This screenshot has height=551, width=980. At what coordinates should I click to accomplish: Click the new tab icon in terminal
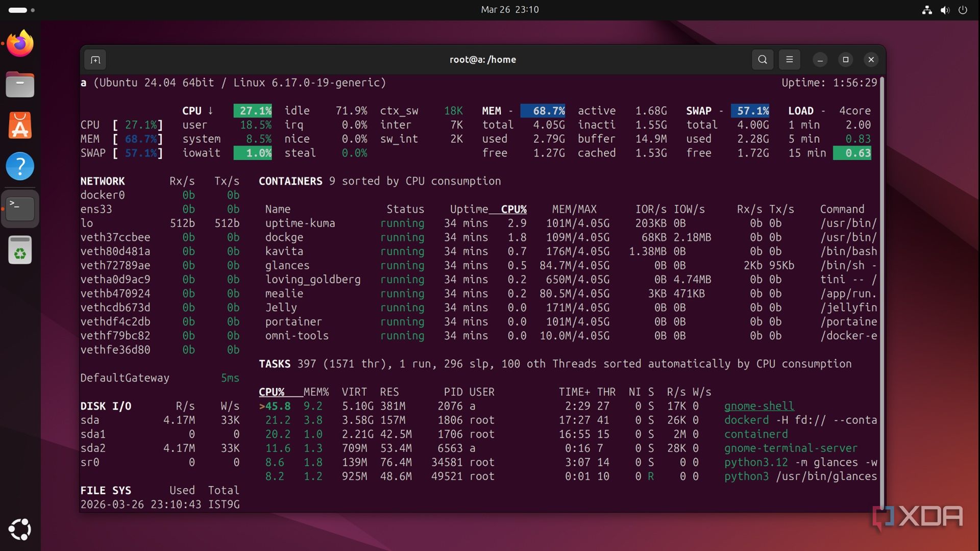(95, 60)
